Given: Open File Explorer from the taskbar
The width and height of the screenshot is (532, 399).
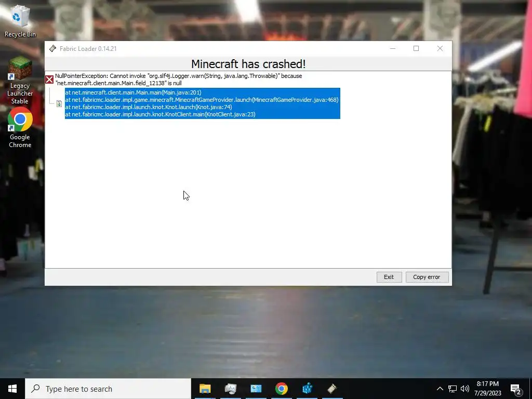Looking at the screenshot, I should 205,389.
